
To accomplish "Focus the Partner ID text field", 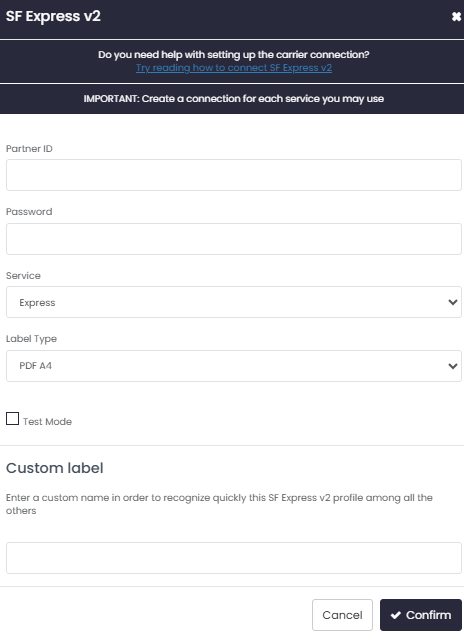I will [x=234, y=175].
